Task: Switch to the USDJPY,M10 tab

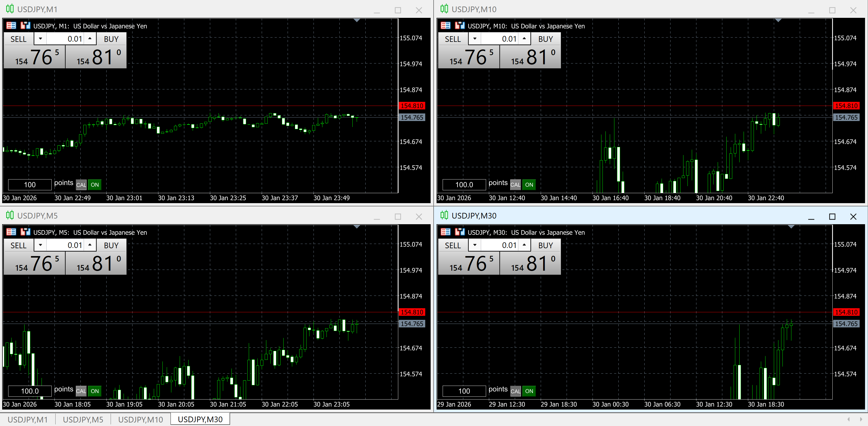Action: (x=141, y=420)
